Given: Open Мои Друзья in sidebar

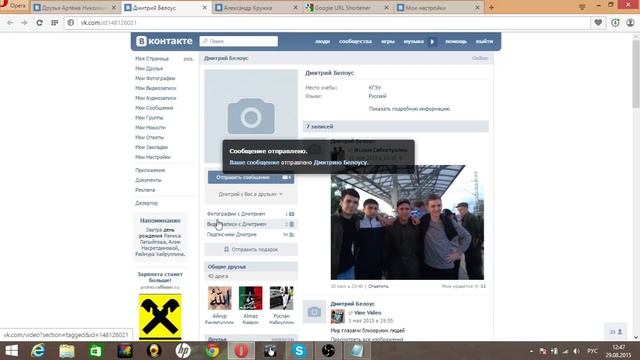Looking at the screenshot, I should coord(149,69).
